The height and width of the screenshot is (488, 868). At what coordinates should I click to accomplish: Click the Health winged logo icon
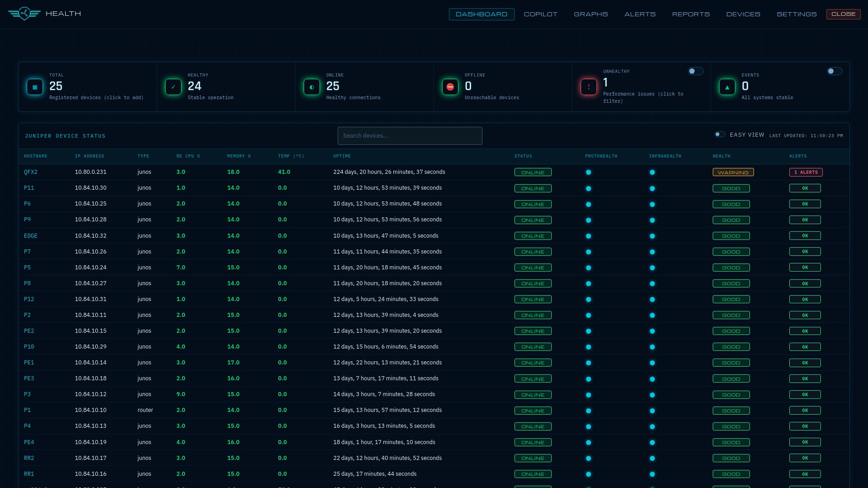click(x=24, y=14)
